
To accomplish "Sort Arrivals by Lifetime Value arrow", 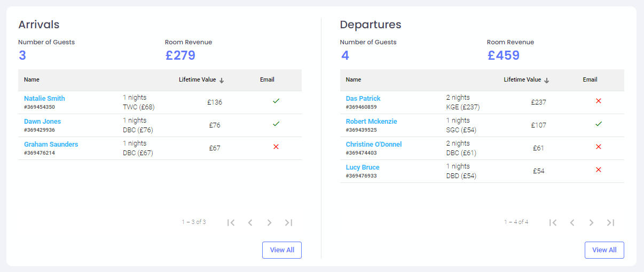I will coord(222,81).
